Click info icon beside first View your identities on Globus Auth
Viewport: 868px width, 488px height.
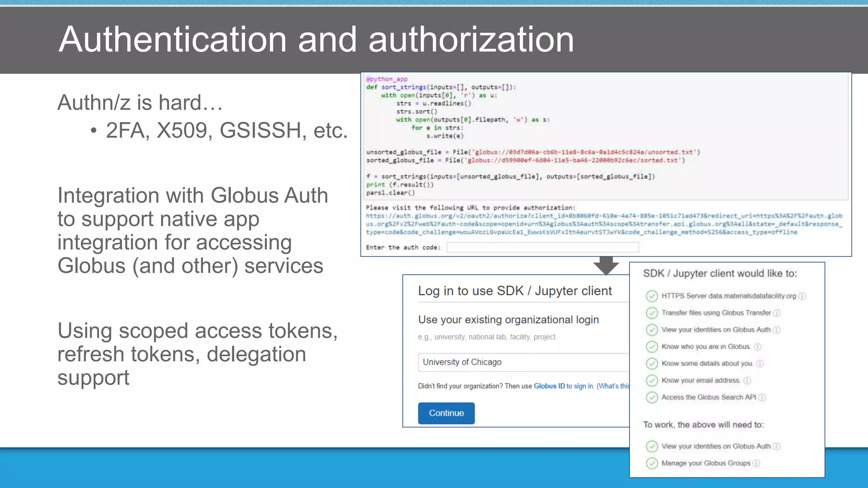776,330
